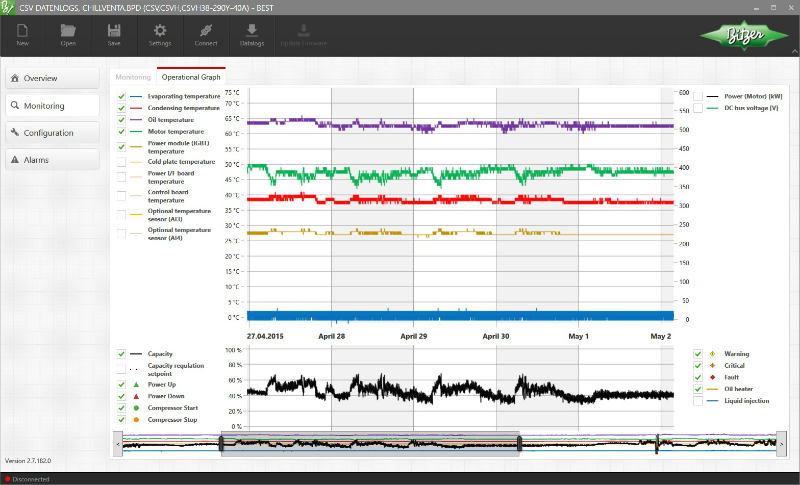The width and height of the screenshot is (800, 485).
Task: Click the Bitzer logo
Action: [x=743, y=37]
